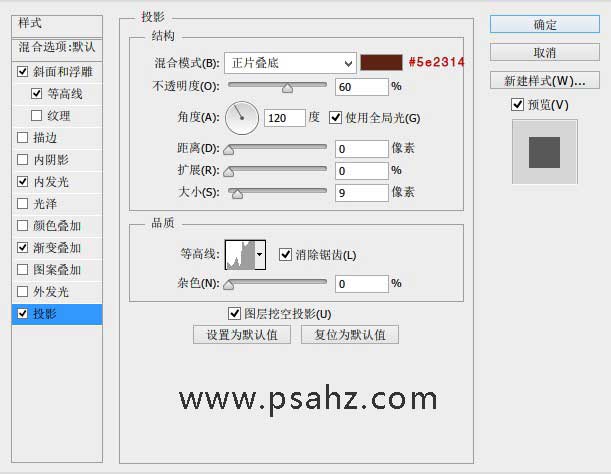Viewport: 611px width, 474px height.
Task: Open the contour curve thumbnail editor
Action: click(240, 255)
